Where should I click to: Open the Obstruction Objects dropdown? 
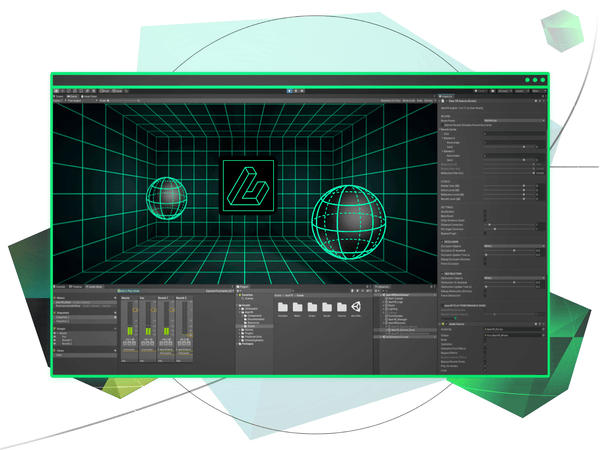pos(515,278)
